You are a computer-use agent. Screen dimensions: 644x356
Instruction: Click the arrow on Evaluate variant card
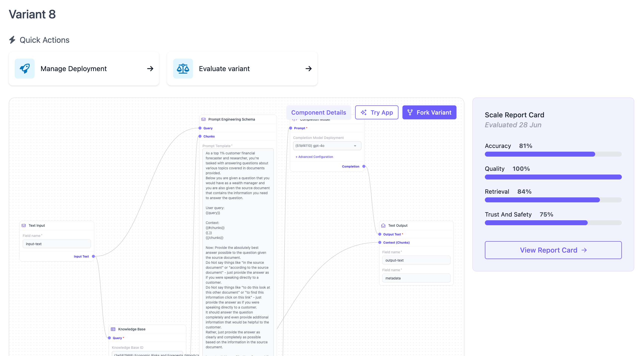309,69
